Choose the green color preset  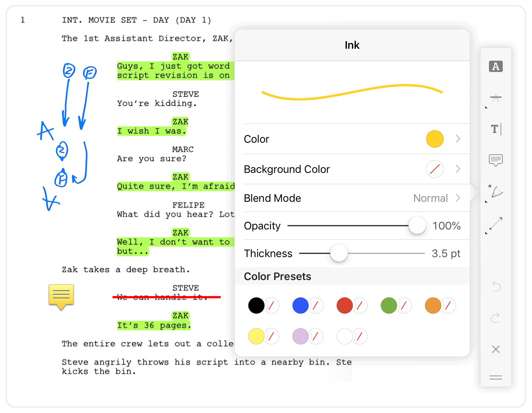click(389, 306)
